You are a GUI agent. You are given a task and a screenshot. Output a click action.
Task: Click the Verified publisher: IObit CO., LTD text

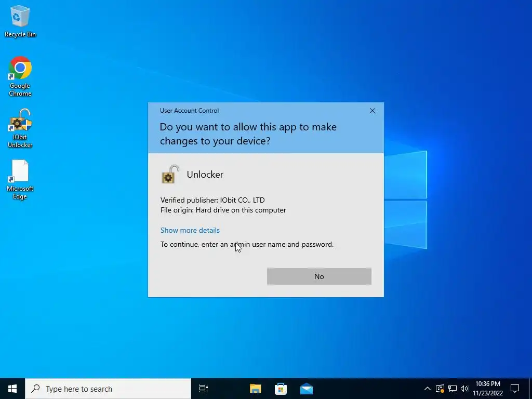click(x=212, y=200)
